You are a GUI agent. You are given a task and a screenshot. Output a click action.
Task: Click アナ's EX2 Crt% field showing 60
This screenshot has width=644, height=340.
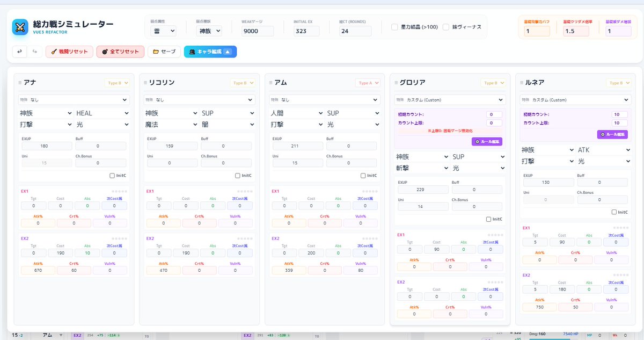coord(74,271)
